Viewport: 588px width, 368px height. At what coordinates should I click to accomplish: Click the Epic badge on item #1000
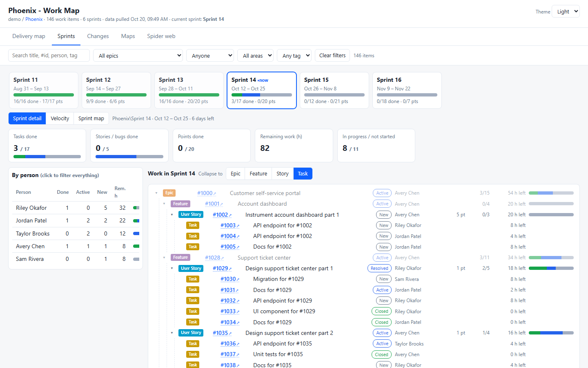[169, 193]
